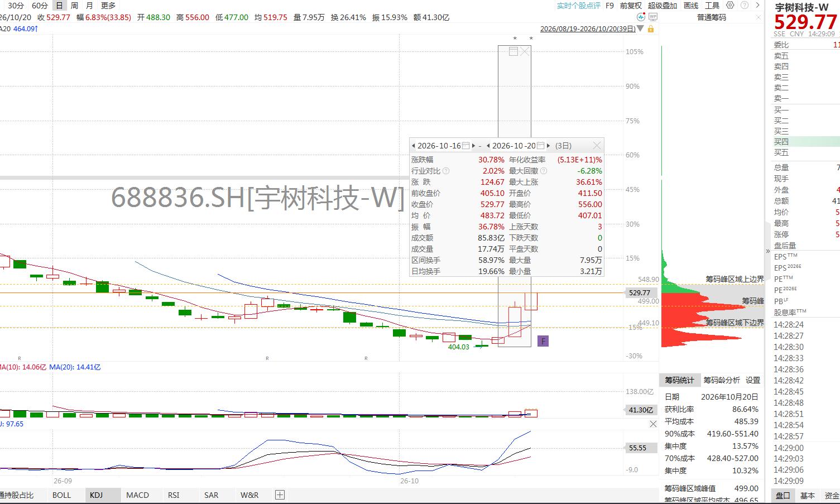This screenshot has height=504, width=840.
Task: Open the 前复权 adjustment menu
Action: (x=631, y=6)
